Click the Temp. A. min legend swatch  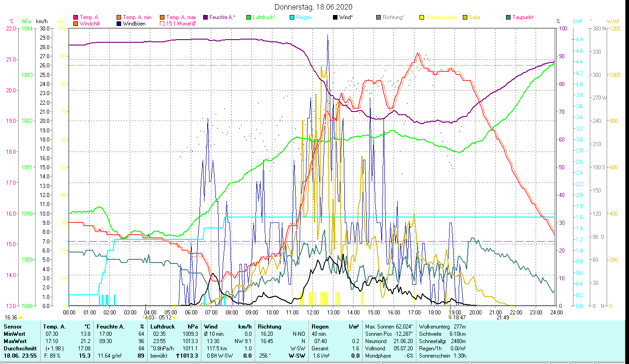point(120,17)
